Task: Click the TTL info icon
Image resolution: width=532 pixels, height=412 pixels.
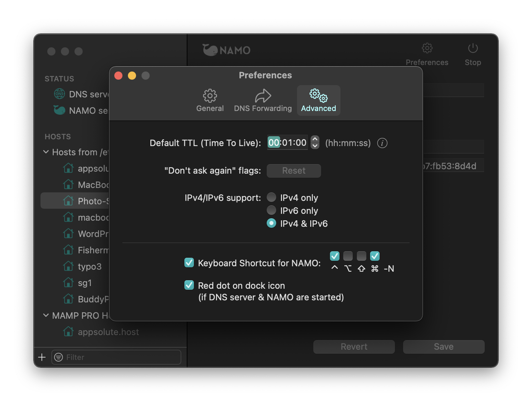Action: 382,143
